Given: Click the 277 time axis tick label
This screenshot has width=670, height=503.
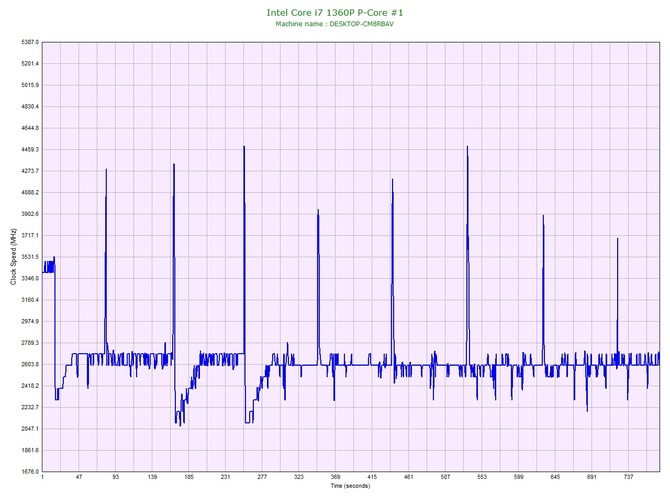Looking at the screenshot, I should coord(262,477).
